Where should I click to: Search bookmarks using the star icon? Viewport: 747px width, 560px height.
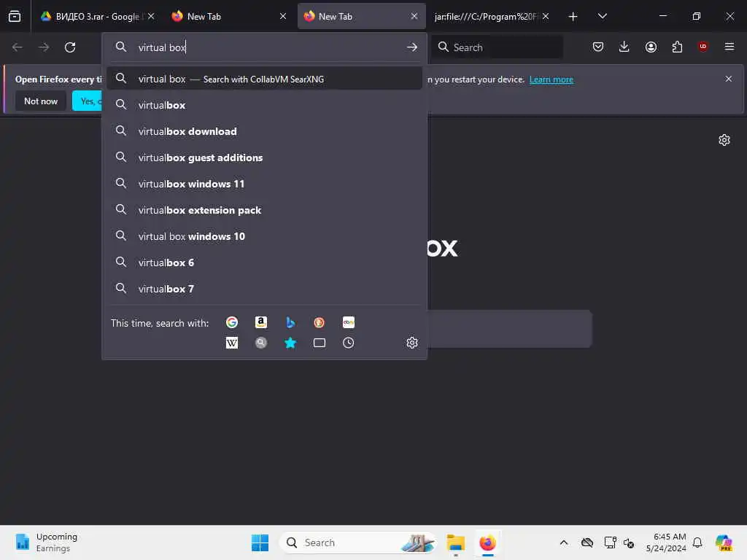click(x=290, y=343)
